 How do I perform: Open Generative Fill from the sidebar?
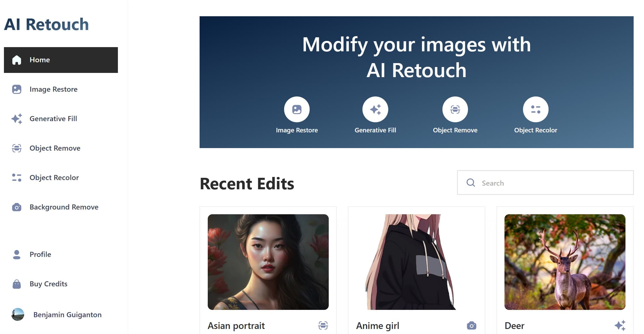click(53, 119)
